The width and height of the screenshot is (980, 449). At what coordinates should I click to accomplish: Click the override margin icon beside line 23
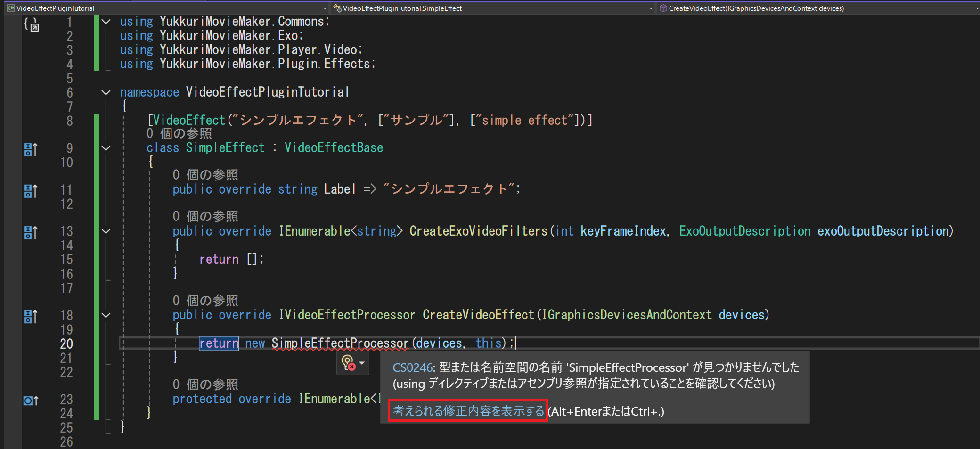pyautogui.click(x=31, y=400)
